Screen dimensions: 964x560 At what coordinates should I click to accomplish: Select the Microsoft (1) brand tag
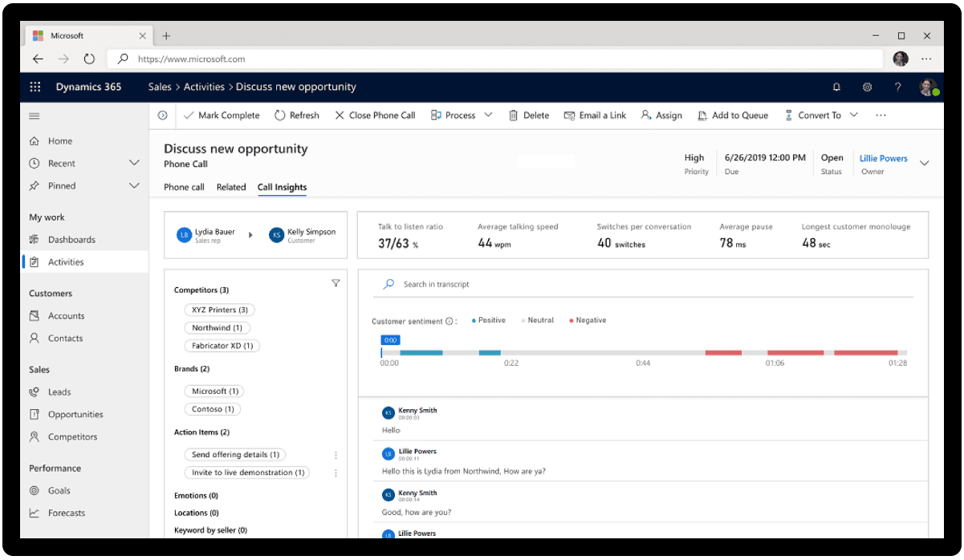214,391
